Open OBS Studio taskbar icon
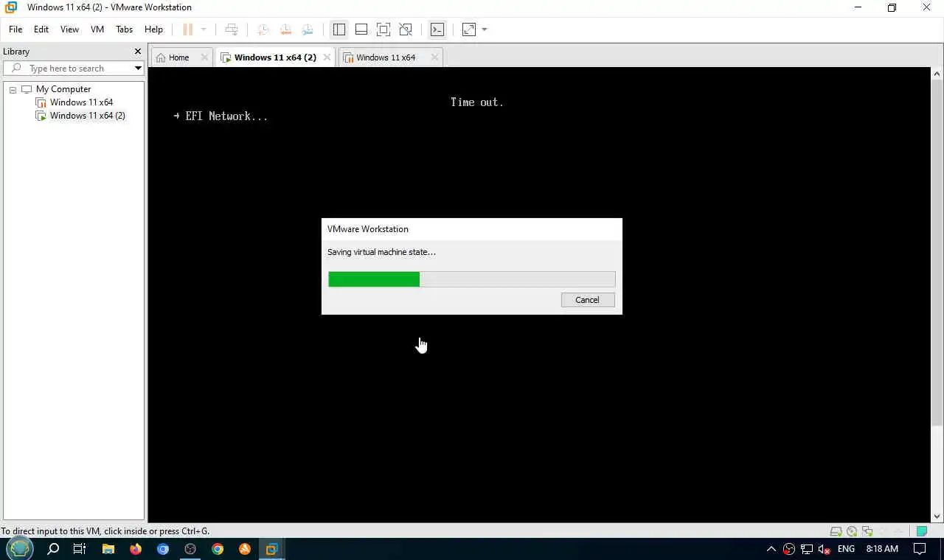 [190, 549]
